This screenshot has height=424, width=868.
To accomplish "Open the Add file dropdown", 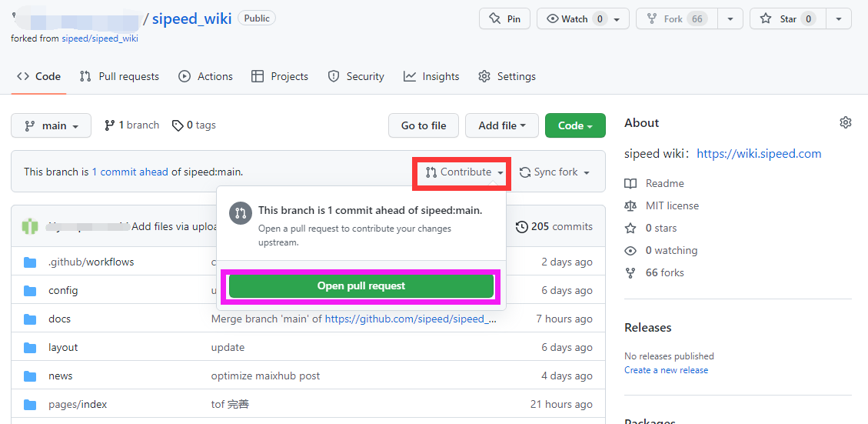I will click(501, 125).
